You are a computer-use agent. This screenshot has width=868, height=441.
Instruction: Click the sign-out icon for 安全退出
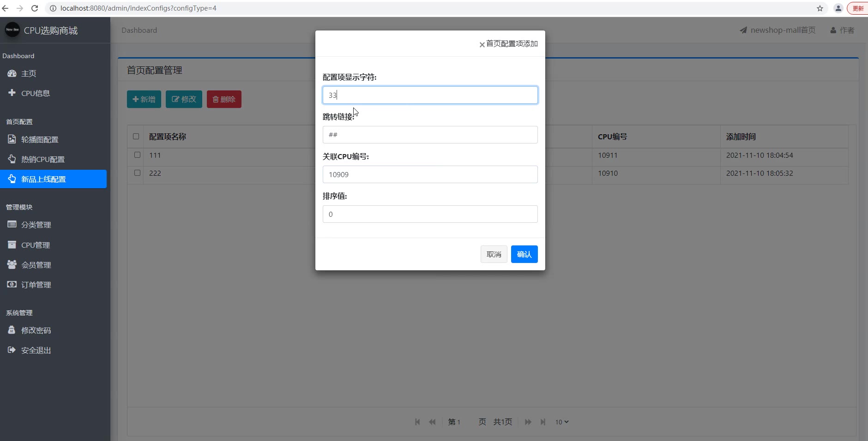[12, 350]
